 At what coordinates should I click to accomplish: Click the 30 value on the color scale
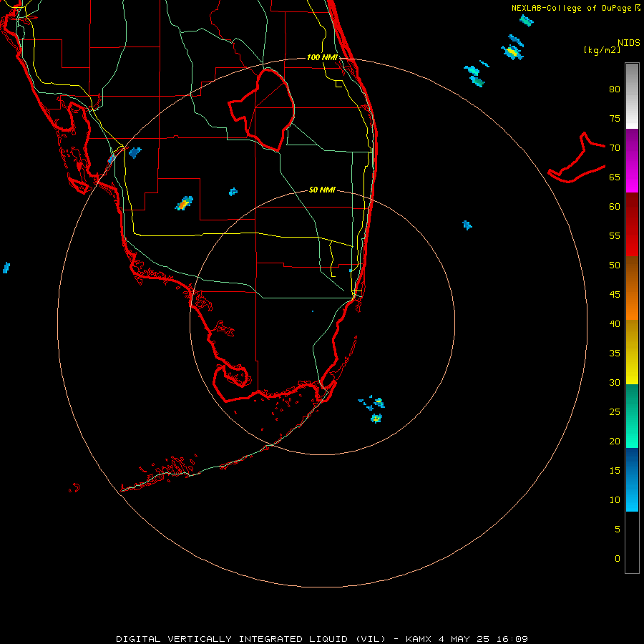pyautogui.click(x=615, y=382)
